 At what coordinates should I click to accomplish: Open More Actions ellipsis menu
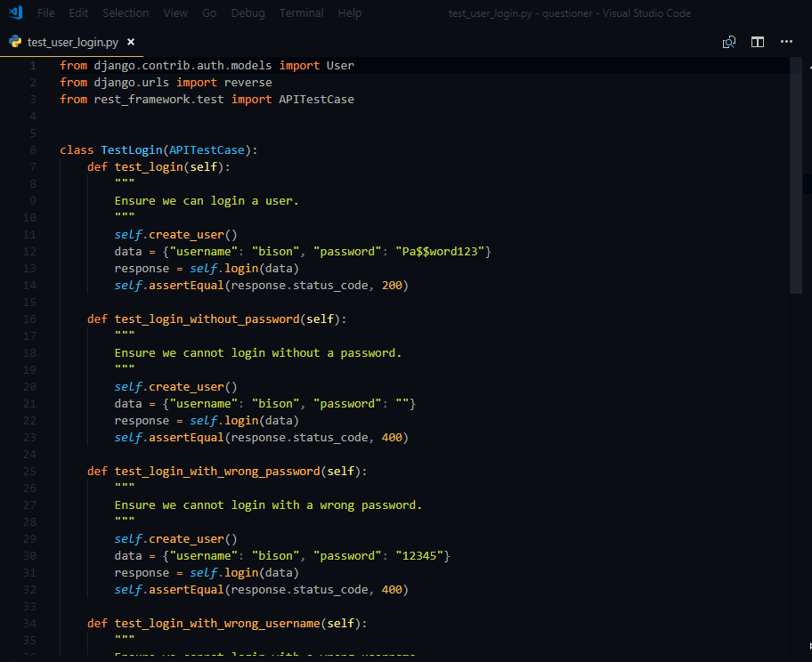pyautogui.click(x=785, y=41)
